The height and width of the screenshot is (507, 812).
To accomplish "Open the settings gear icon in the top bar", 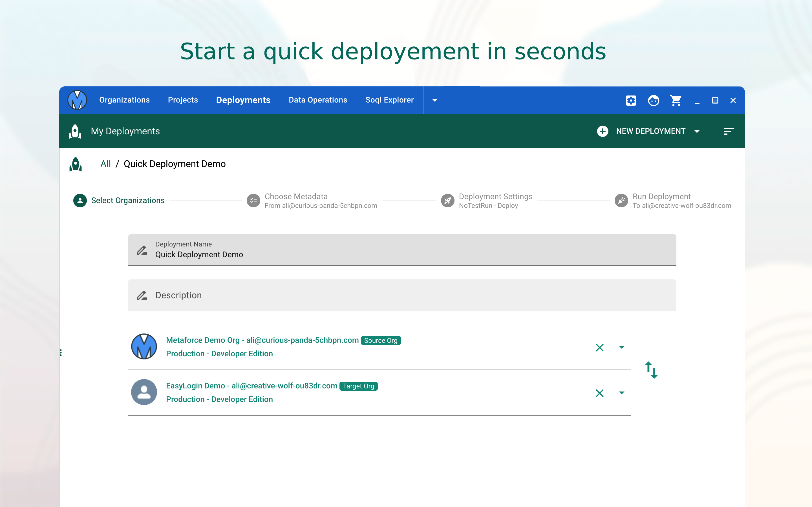I will [x=631, y=100].
